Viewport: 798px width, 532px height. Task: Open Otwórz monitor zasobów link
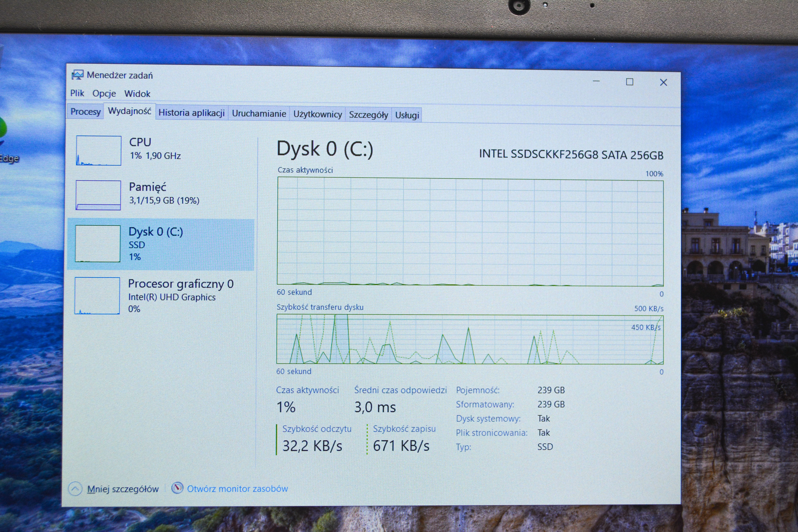tap(238, 489)
